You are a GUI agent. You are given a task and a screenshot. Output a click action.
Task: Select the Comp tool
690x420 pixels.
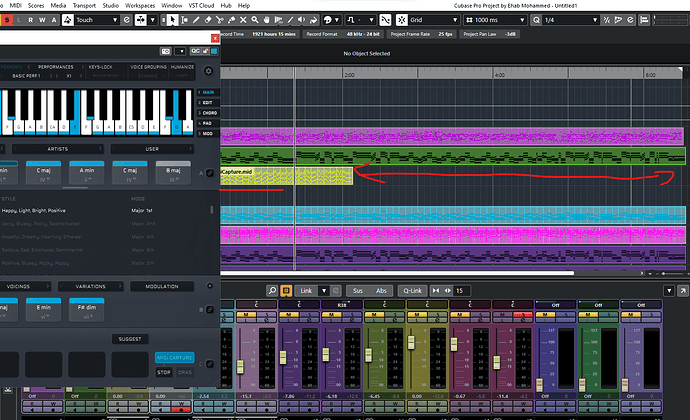[279, 20]
